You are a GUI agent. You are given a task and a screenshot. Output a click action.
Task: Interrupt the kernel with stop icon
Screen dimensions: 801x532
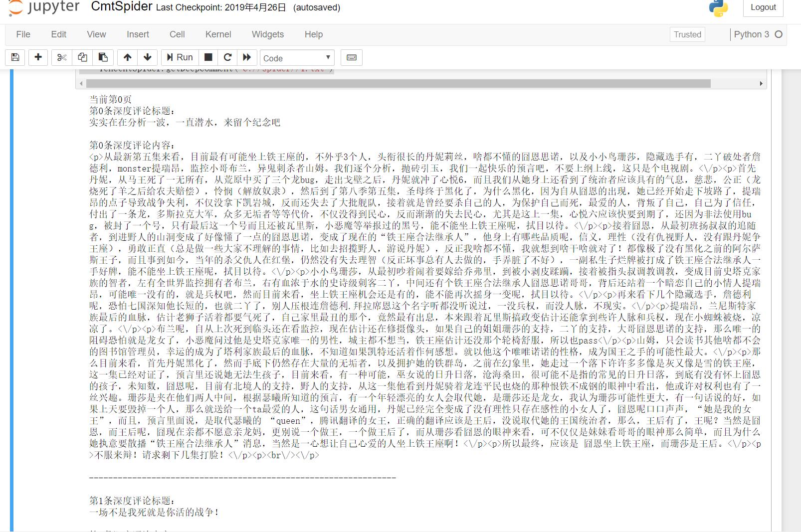point(208,57)
